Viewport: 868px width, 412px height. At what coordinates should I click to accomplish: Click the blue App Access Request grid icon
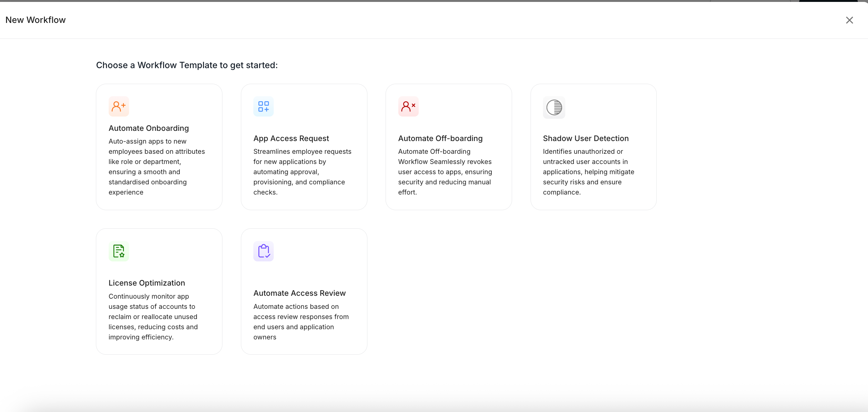[263, 106]
